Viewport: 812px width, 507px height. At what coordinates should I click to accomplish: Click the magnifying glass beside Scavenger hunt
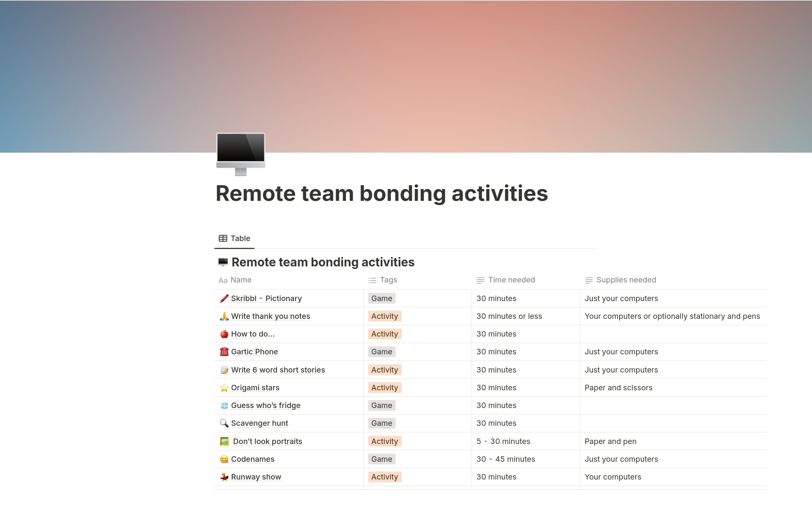click(x=224, y=423)
